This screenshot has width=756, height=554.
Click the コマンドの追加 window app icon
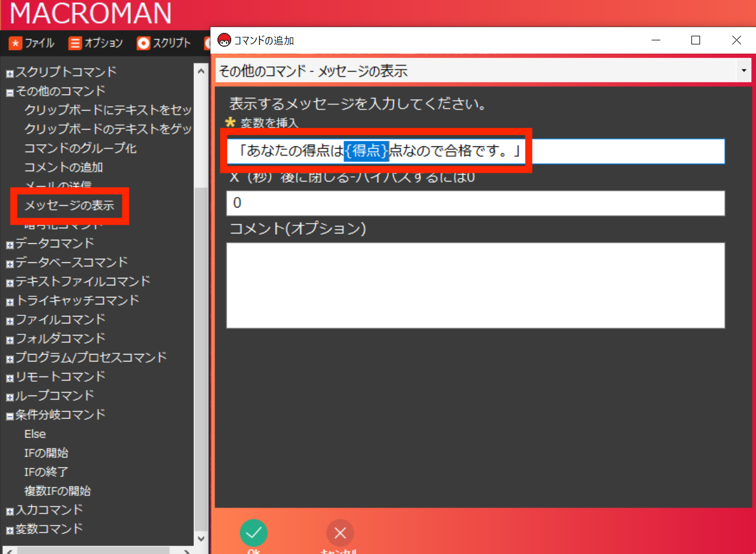click(224, 40)
